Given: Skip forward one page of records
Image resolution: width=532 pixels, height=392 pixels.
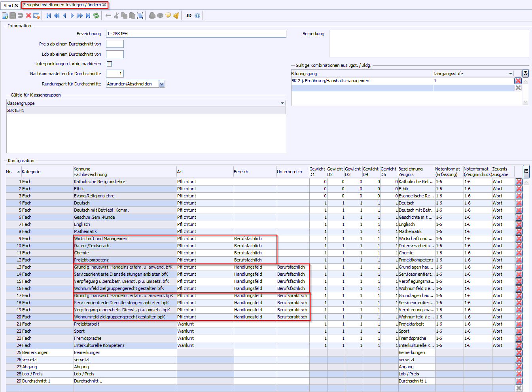Looking at the screenshot, I should click(80, 15).
